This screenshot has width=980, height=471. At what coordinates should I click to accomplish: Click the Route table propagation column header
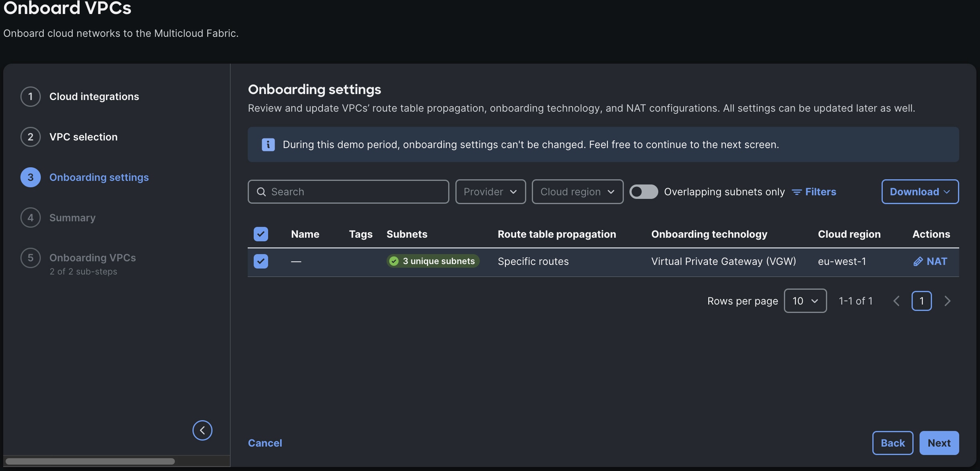[557, 234]
